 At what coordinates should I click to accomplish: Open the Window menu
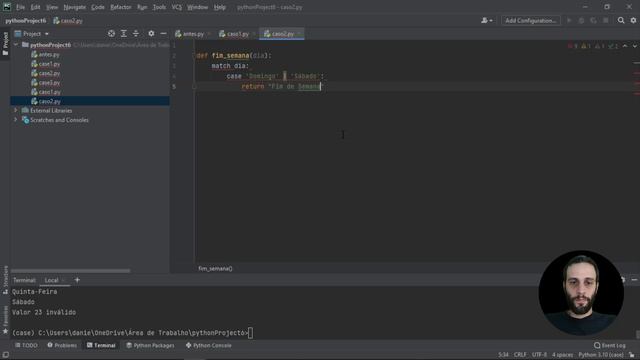click(198, 7)
